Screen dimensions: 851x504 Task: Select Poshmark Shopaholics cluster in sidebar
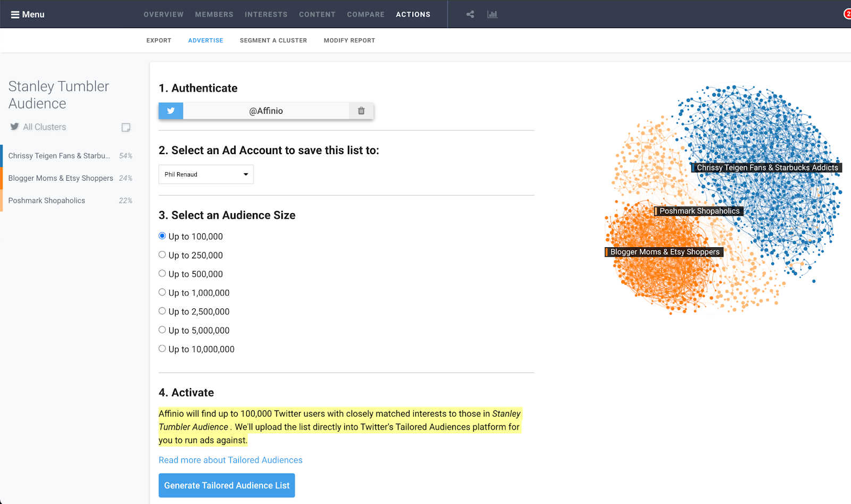click(70, 200)
